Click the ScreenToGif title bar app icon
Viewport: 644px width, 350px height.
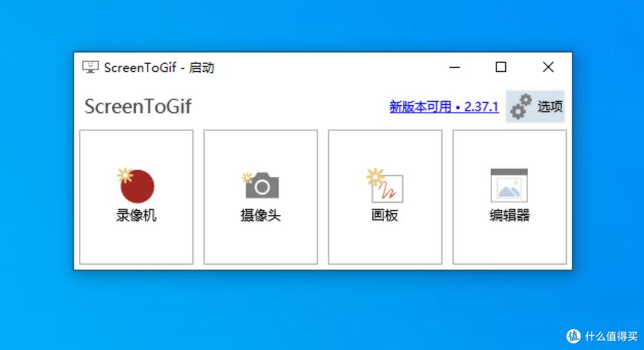coord(90,67)
